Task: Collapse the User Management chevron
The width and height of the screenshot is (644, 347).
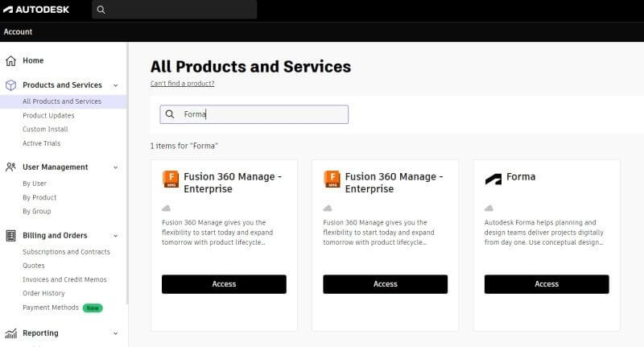Action: [116, 167]
